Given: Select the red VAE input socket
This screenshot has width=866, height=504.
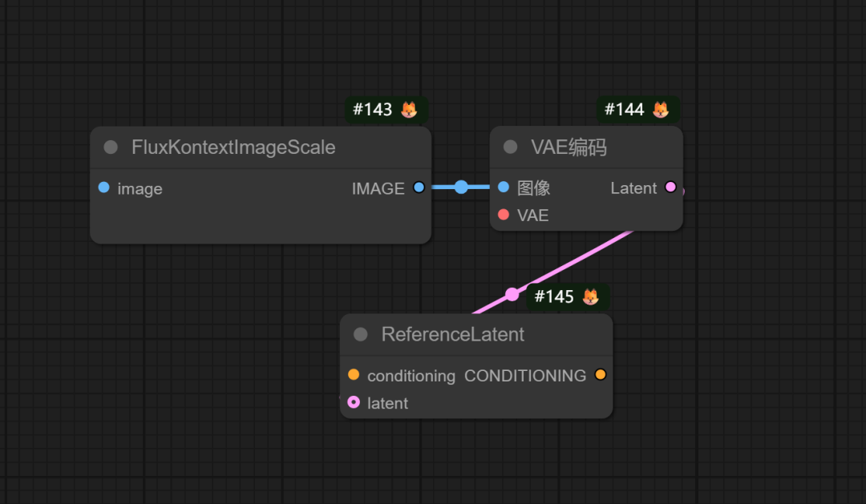Looking at the screenshot, I should click(x=503, y=214).
